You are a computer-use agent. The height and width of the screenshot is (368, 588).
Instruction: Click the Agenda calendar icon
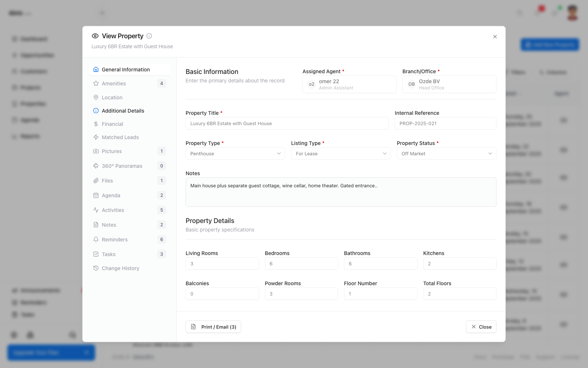pyautogui.click(x=96, y=195)
